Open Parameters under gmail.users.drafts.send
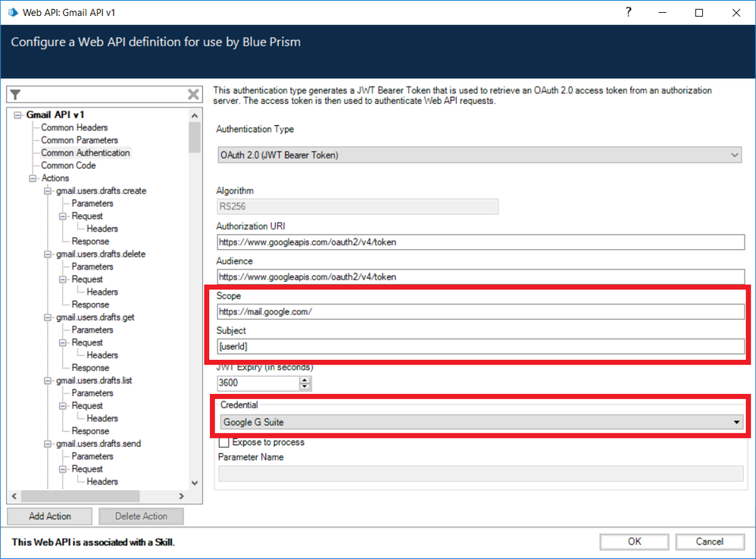 (x=92, y=456)
